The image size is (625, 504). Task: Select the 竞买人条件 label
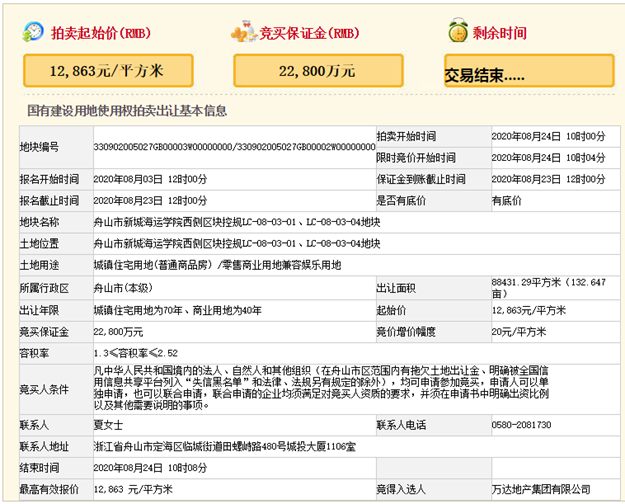point(44,390)
